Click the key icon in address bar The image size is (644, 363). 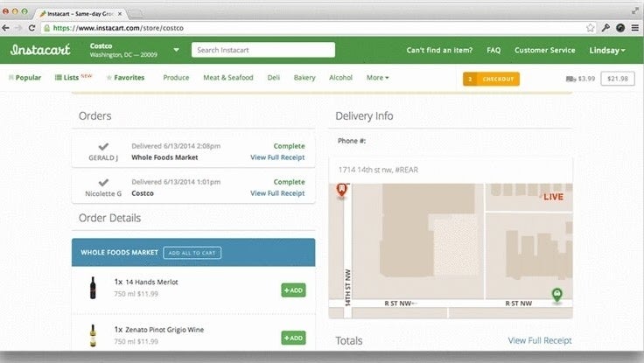point(605,28)
